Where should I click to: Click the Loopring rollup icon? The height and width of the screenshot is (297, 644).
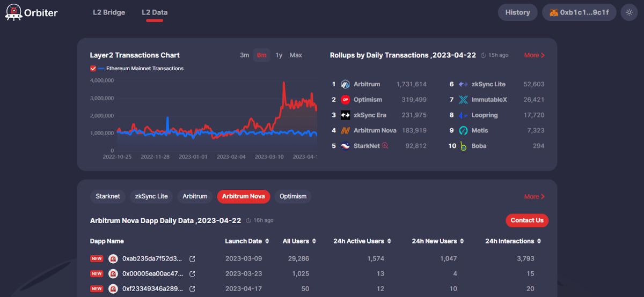coord(463,115)
